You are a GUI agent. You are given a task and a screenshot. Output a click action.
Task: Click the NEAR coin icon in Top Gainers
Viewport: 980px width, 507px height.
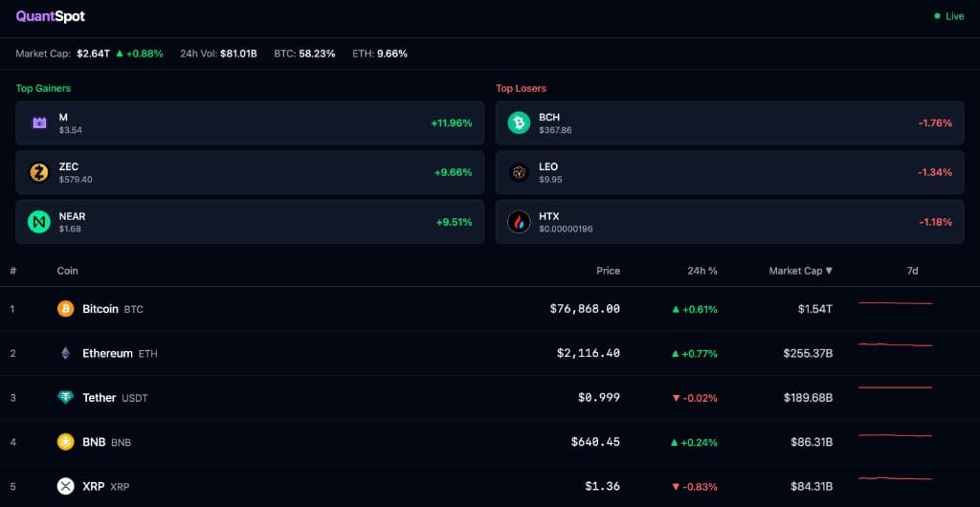click(x=39, y=222)
